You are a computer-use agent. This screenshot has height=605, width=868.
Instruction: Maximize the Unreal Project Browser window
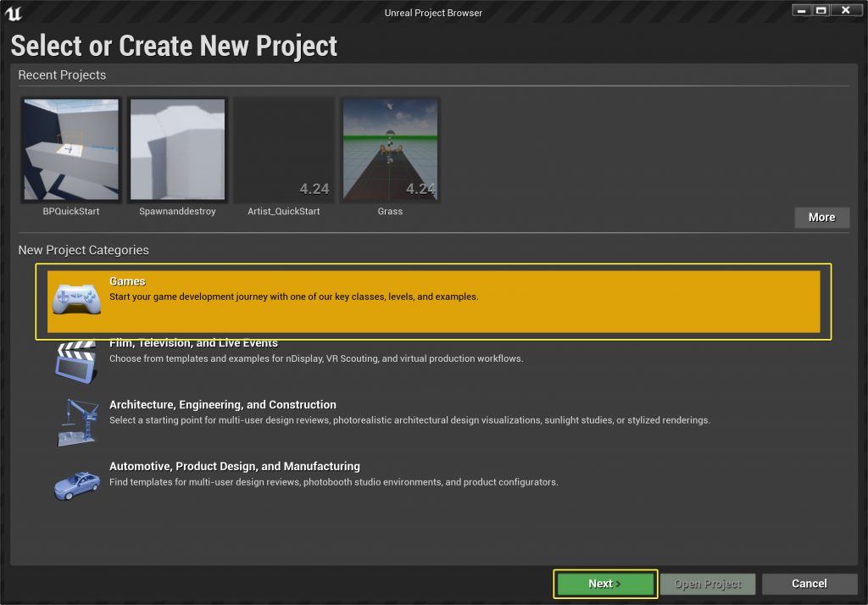pos(821,10)
